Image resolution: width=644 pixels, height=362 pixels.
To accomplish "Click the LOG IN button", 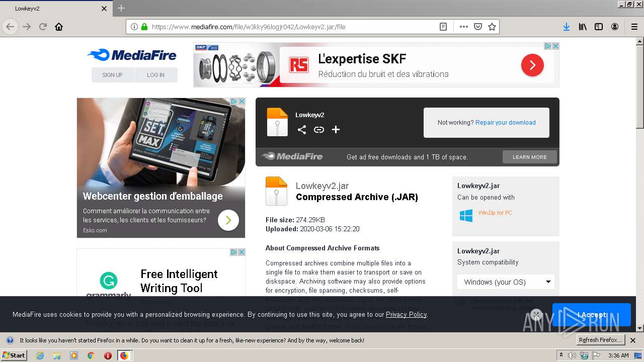I will tap(156, 75).
